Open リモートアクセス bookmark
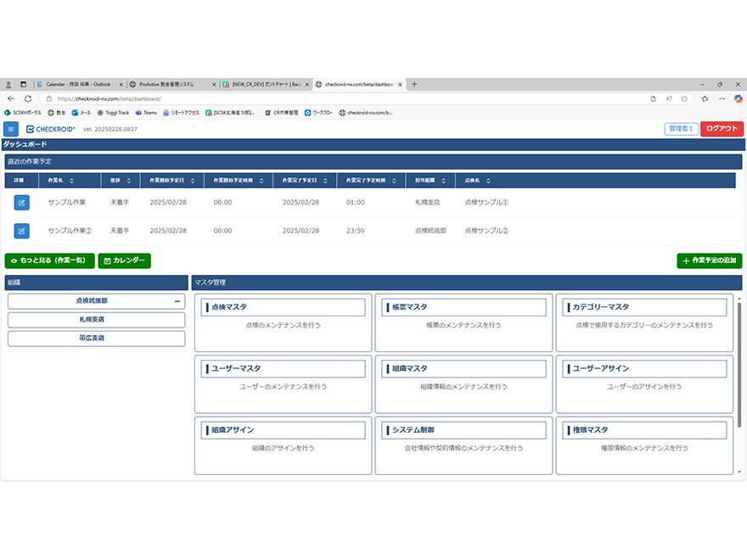 181,113
